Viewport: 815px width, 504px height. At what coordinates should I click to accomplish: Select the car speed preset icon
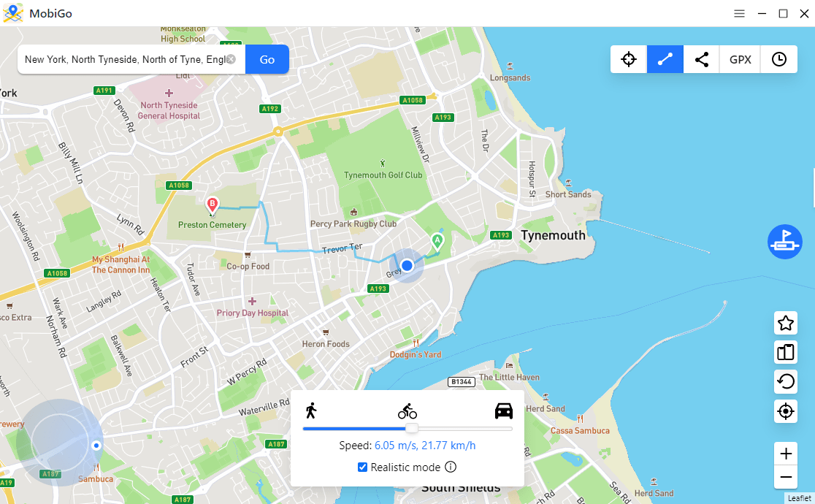tap(504, 411)
